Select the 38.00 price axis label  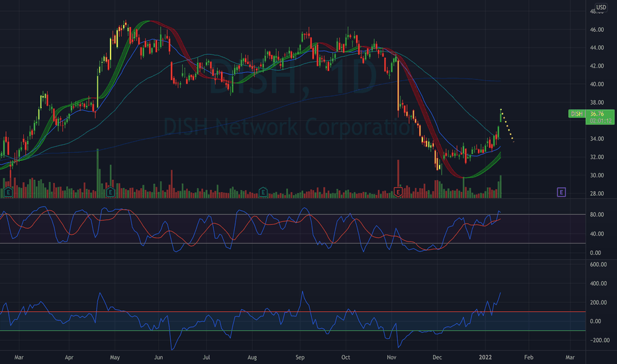pyautogui.click(x=596, y=103)
